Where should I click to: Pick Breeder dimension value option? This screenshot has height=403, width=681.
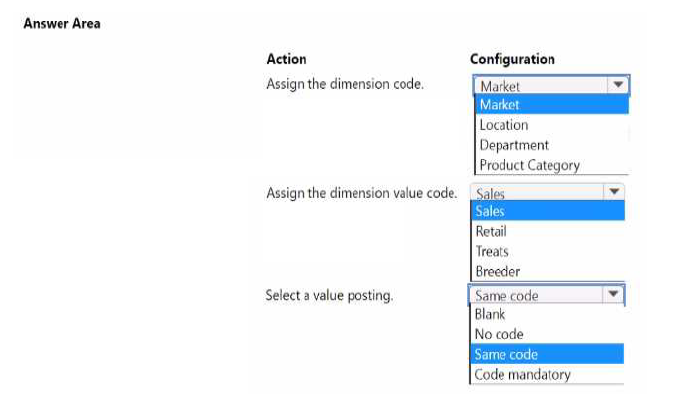pyautogui.click(x=548, y=271)
